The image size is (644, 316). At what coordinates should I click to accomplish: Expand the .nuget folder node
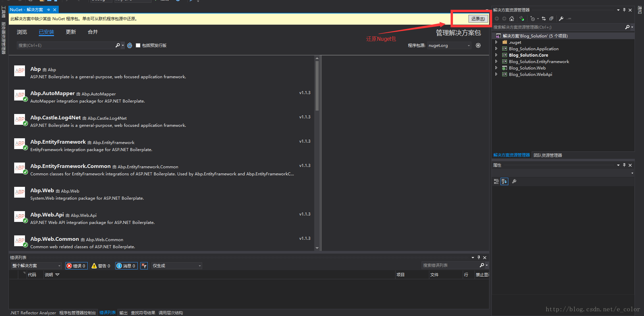496,42
